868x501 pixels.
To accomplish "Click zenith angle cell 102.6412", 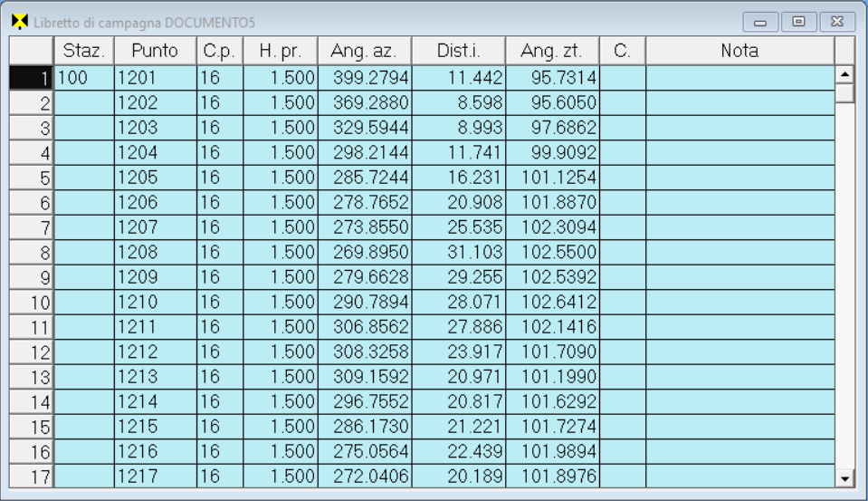I will [x=552, y=301].
